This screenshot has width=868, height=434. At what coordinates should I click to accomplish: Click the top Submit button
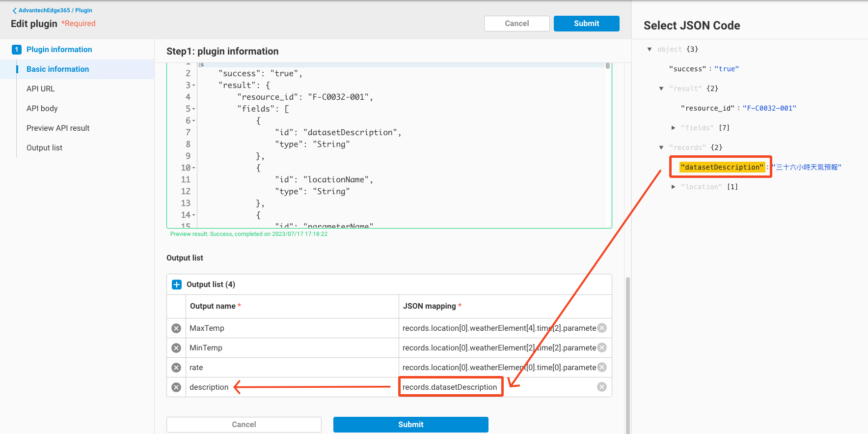[587, 24]
